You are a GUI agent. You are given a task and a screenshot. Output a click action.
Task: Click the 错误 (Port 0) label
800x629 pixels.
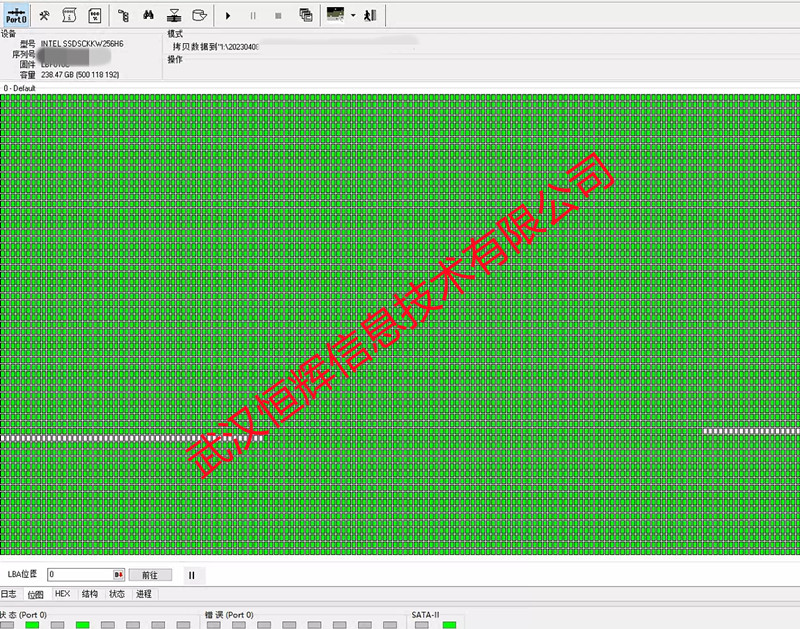pyautogui.click(x=229, y=615)
